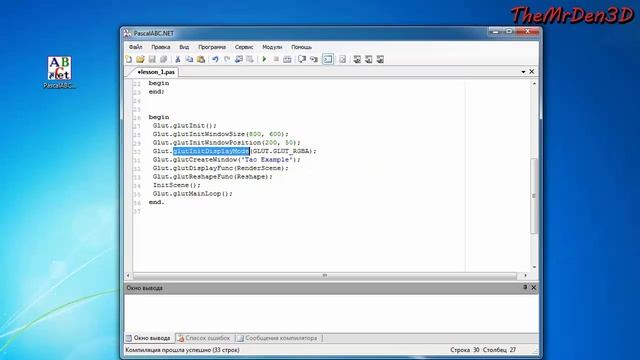Open PascalABC desktop shortcut icon

click(60, 72)
